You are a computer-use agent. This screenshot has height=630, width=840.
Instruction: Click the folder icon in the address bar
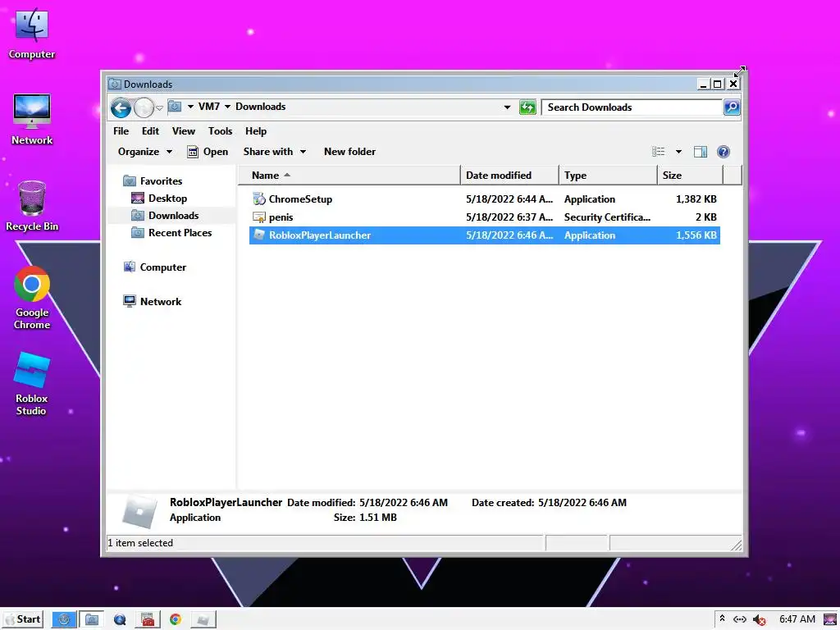(x=175, y=107)
